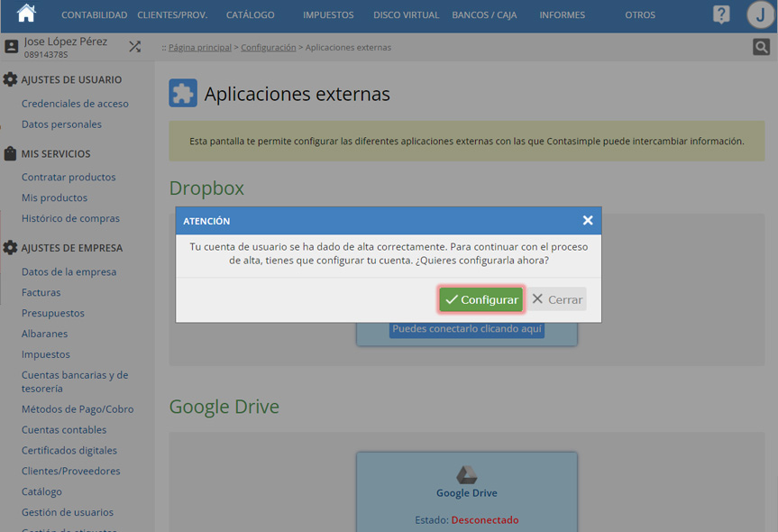The height and width of the screenshot is (532, 778).
Task: Open Contratar productos
Action: tap(69, 177)
